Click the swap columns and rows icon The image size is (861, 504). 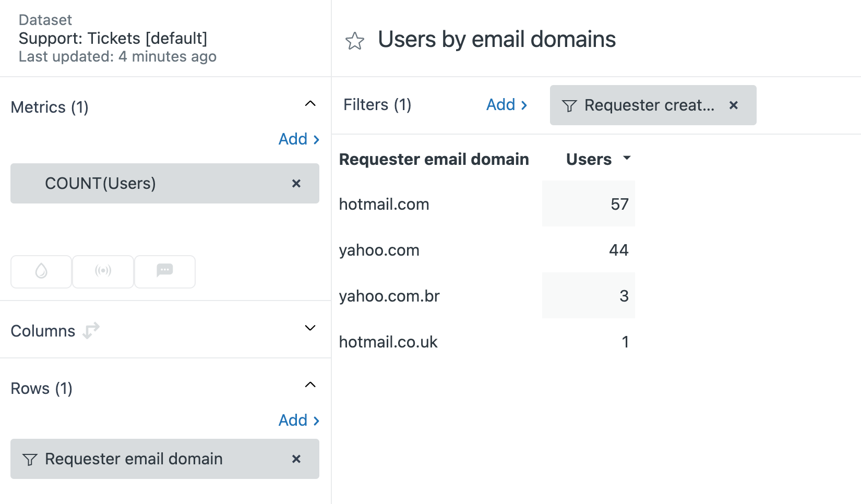(91, 331)
